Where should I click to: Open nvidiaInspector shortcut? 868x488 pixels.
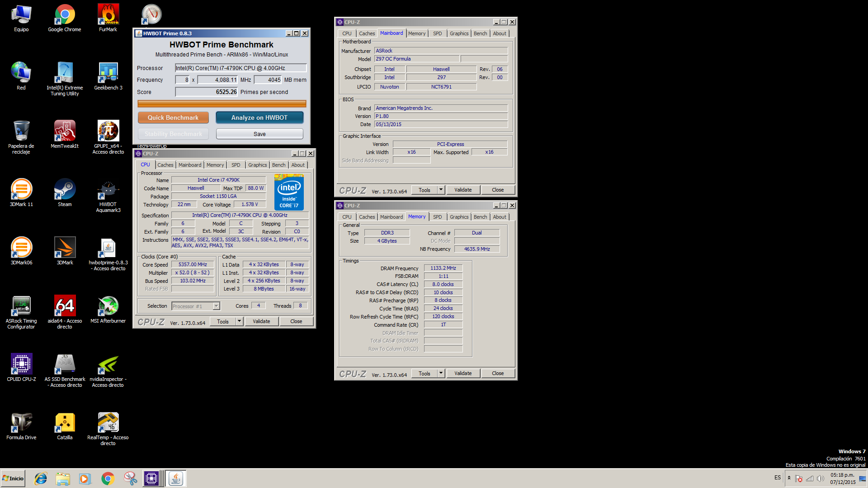[x=108, y=370]
